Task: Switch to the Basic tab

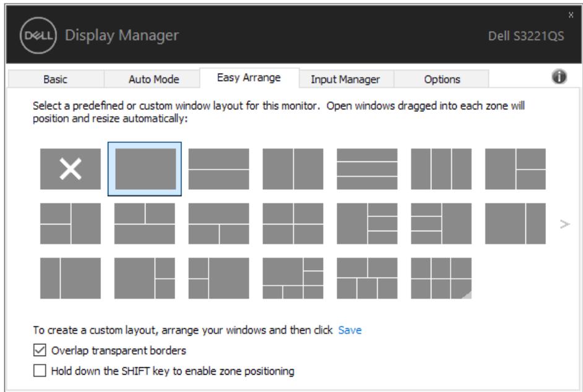Action: point(56,79)
